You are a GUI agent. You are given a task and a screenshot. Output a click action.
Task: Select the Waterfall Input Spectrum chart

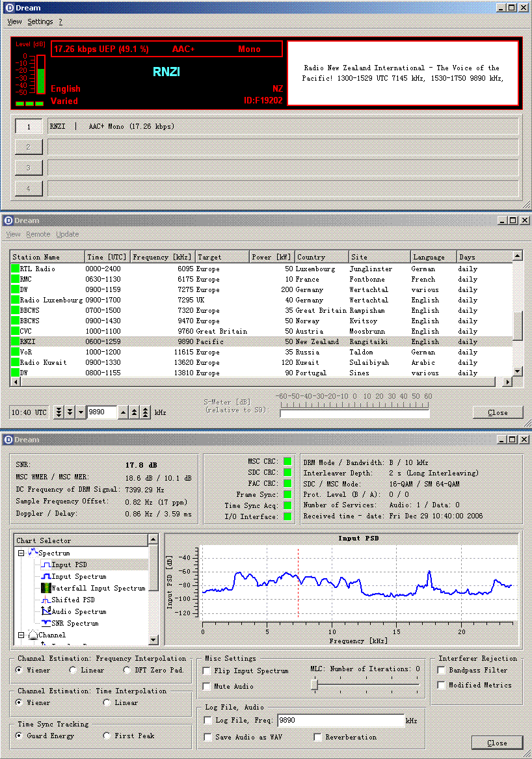(x=98, y=588)
